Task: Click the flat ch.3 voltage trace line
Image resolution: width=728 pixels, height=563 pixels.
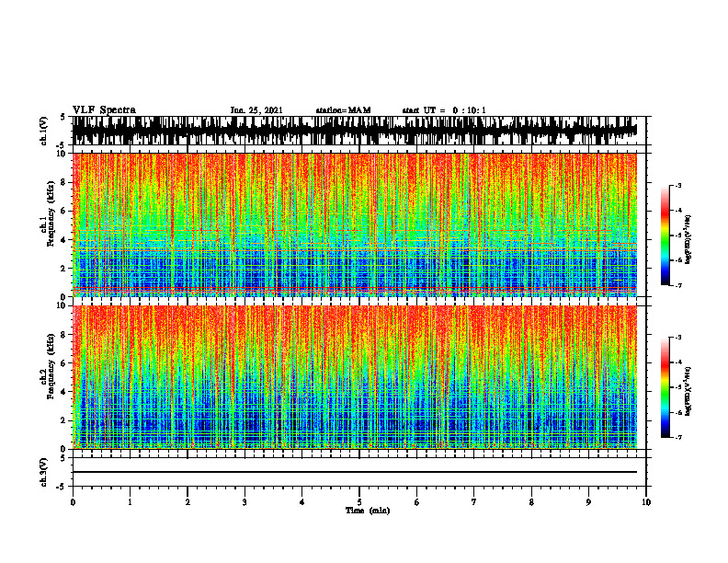Action: tap(355, 472)
